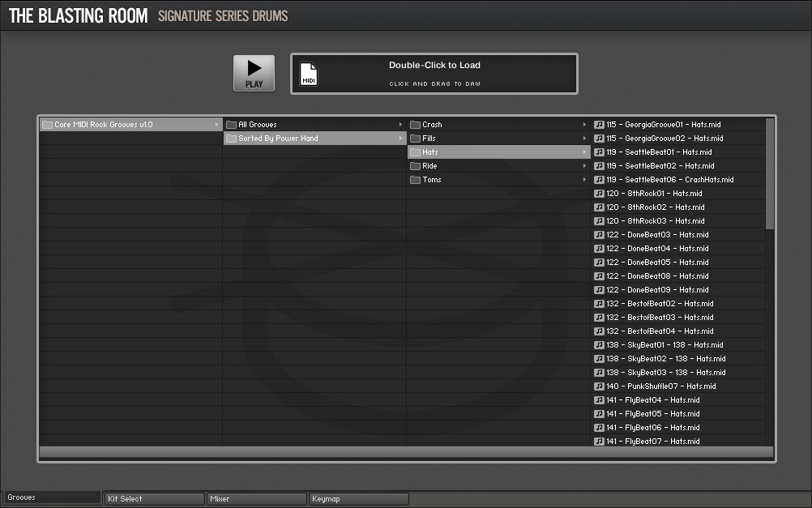Expand the Hats folder arrow

(584, 152)
